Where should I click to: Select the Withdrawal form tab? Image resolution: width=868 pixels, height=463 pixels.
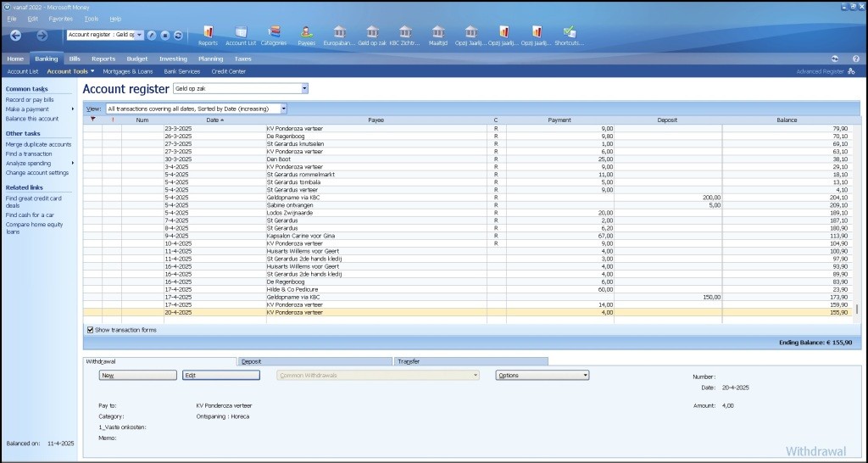159,361
